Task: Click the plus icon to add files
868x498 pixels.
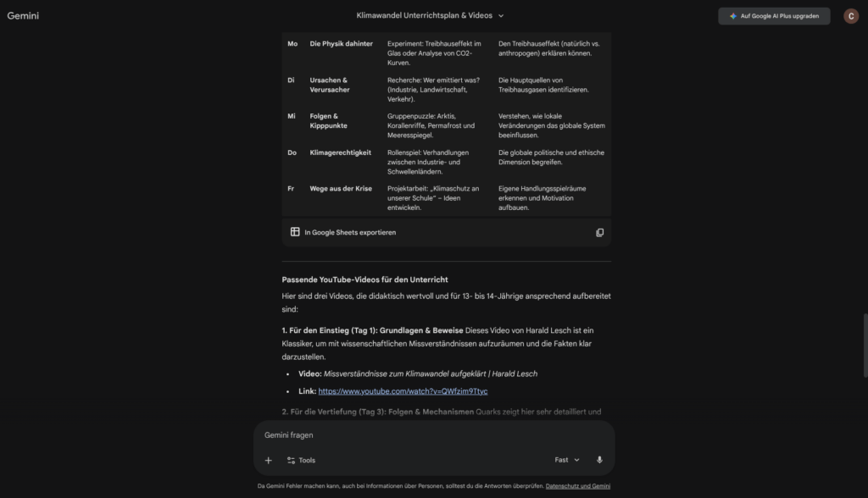Action: 269,460
